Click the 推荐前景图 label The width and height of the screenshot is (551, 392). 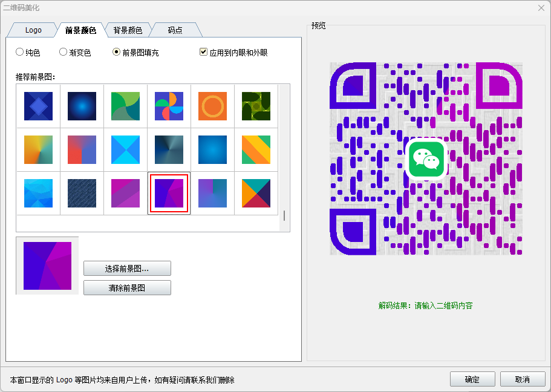(36, 77)
